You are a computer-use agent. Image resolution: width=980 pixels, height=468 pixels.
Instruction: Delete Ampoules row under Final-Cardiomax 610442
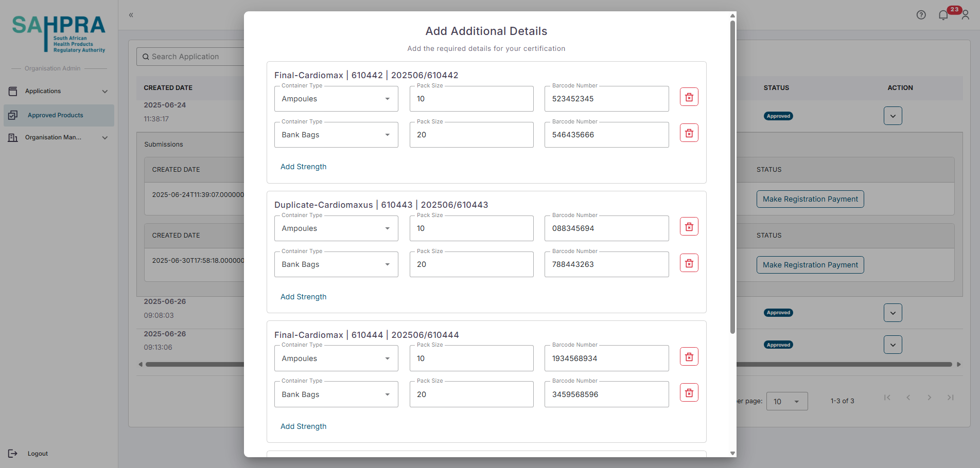coord(689,97)
